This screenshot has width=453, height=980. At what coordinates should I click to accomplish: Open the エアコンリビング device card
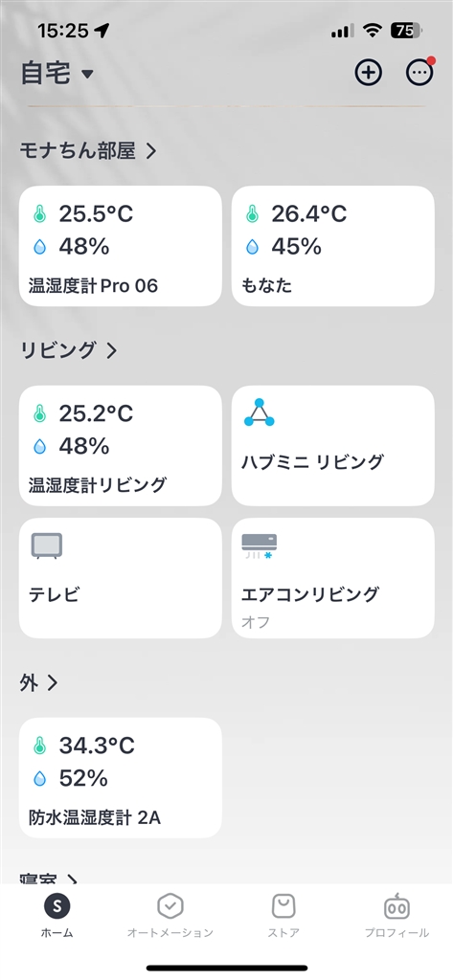point(333,578)
